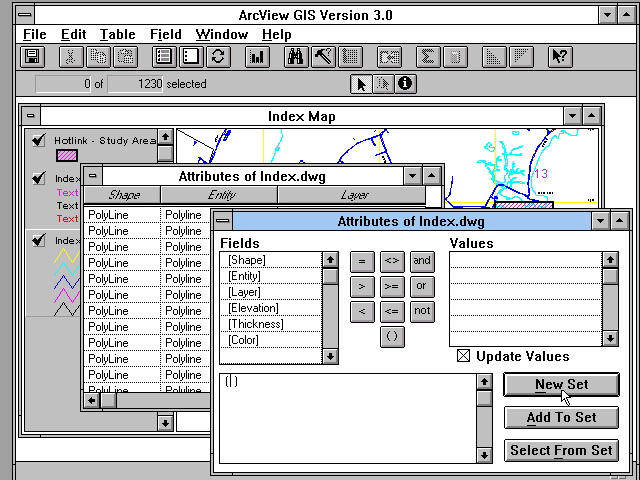Screen dimensions: 640x480
Task: Select [Thickness] in the Fields list
Action: pos(271,324)
